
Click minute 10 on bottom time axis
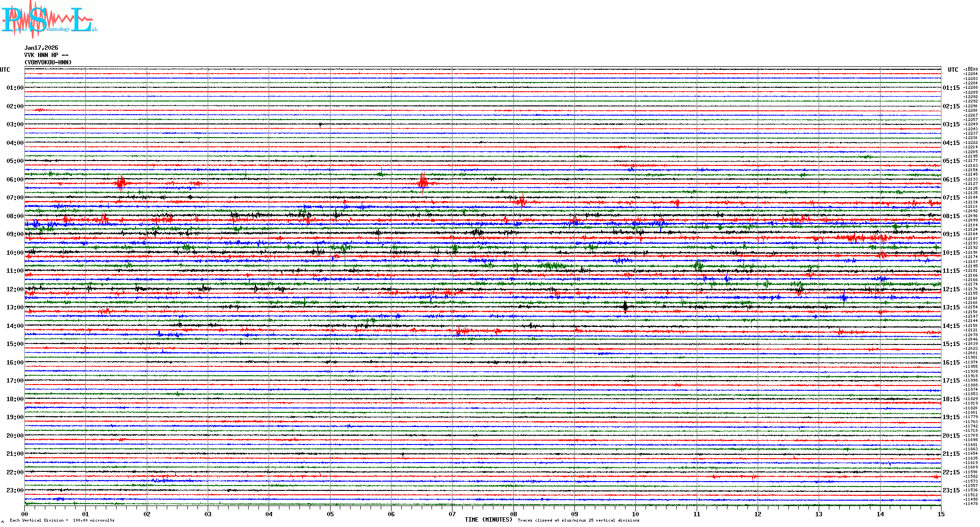(x=635, y=514)
